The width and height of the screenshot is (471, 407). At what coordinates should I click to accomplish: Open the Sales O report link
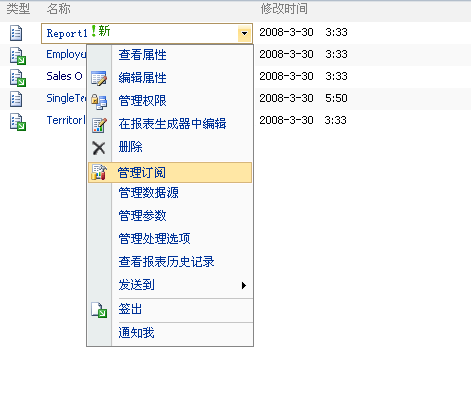tap(64, 76)
